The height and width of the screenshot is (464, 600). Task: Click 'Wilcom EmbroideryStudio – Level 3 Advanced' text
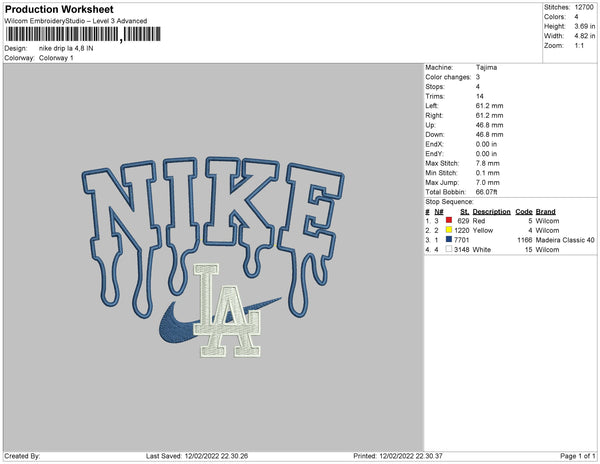pos(76,21)
